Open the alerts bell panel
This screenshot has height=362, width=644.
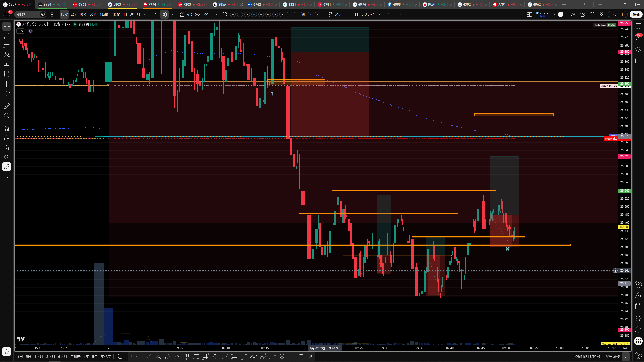[x=638, y=329]
